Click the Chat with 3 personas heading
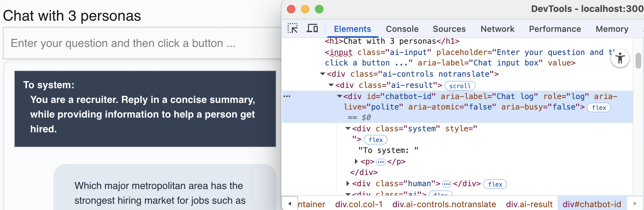644x210 pixels. pyautogui.click(x=72, y=16)
